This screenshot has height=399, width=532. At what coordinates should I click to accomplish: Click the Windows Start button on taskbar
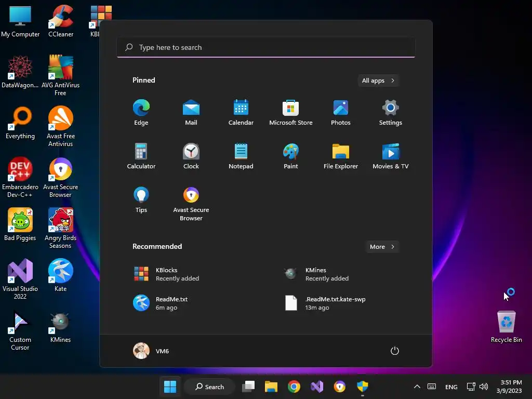click(x=170, y=387)
